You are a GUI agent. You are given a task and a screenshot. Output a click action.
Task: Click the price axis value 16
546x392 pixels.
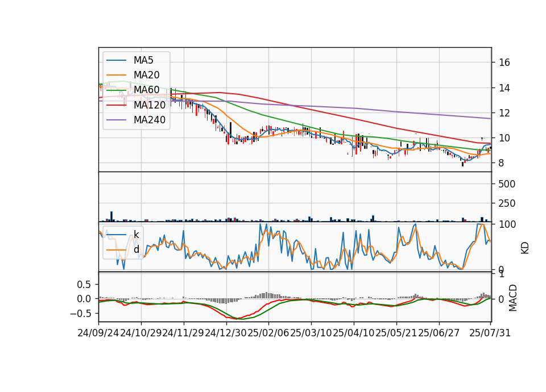click(504, 62)
